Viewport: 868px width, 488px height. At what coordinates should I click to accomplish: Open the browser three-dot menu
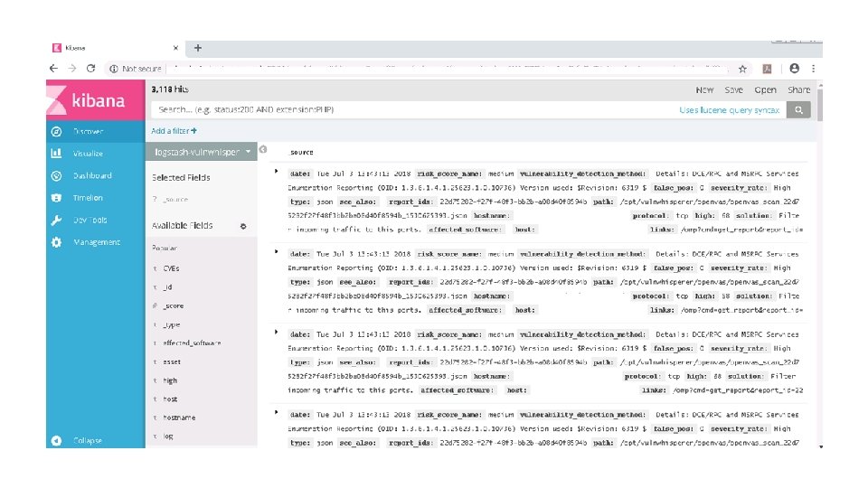813,69
